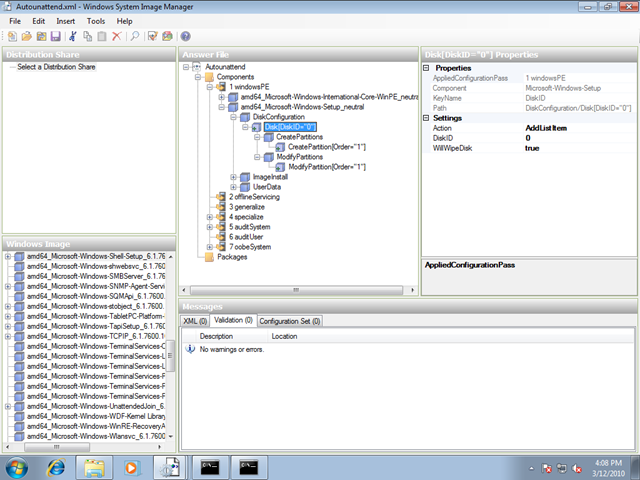640x480 pixels.
Task: Open the Insert menu
Action: [66, 21]
